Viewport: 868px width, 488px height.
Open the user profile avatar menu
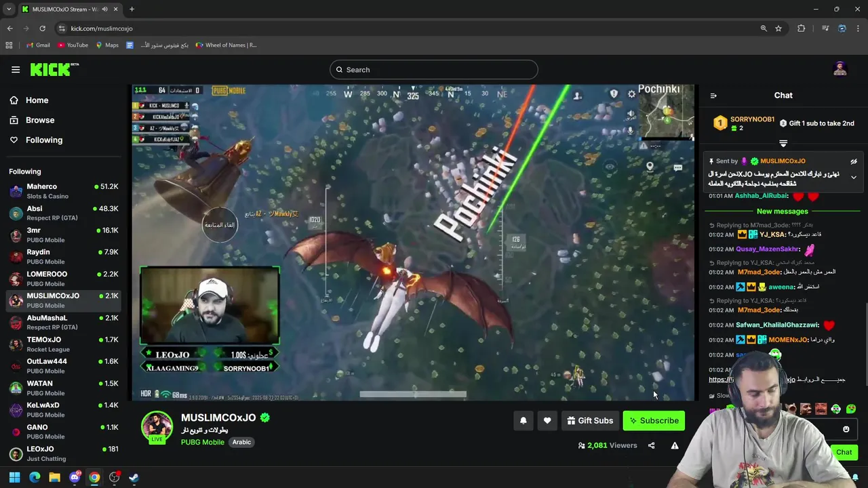pos(840,69)
